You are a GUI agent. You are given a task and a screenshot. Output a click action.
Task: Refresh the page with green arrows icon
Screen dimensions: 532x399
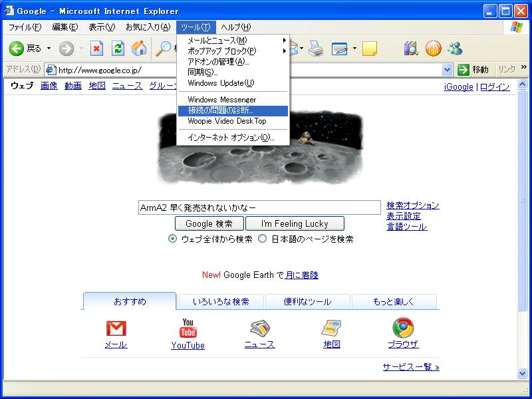tap(118, 49)
